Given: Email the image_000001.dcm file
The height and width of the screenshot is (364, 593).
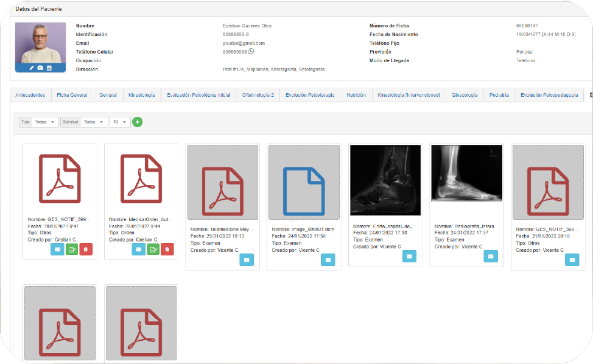Looking at the screenshot, I should (328, 260).
